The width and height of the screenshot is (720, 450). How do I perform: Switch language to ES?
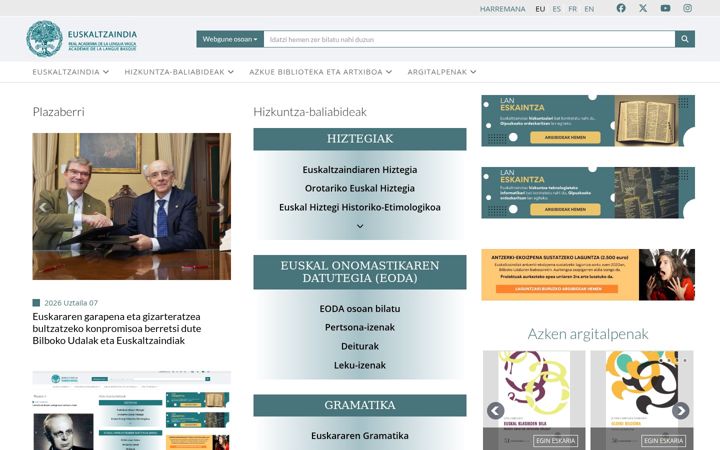click(x=557, y=9)
